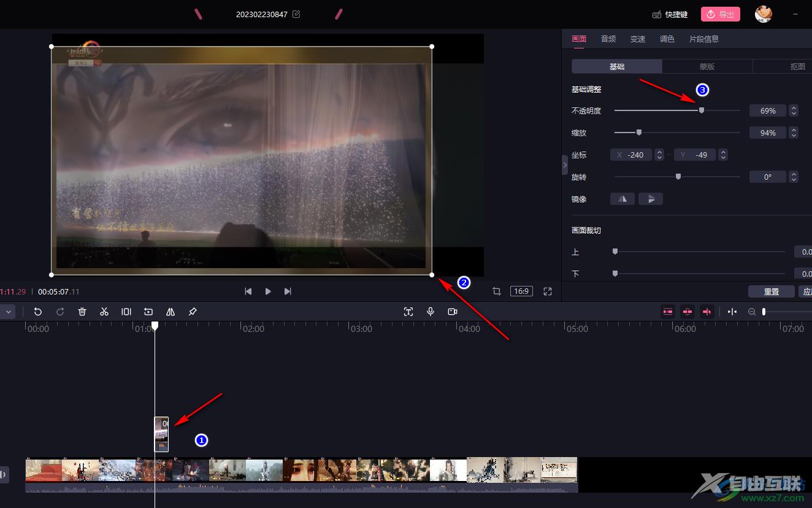The width and height of the screenshot is (812, 508).
Task: Click the crop 下 (bottom) slider handle
Action: pos(615,274)
